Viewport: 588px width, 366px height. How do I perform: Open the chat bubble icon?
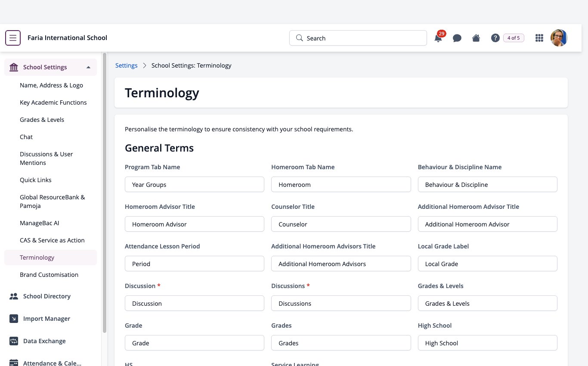(457, 38)
